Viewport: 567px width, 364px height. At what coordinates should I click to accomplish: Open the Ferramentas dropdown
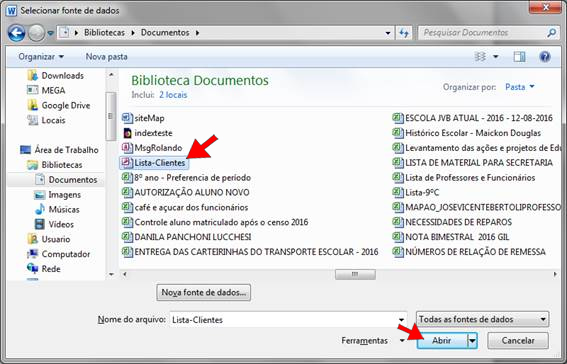coord(373,341)
